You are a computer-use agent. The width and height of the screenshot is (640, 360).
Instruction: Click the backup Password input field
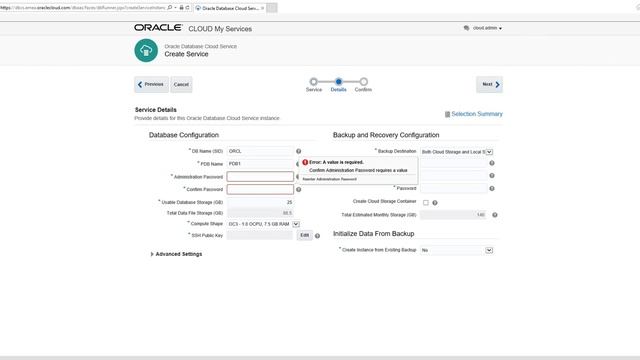454,189
